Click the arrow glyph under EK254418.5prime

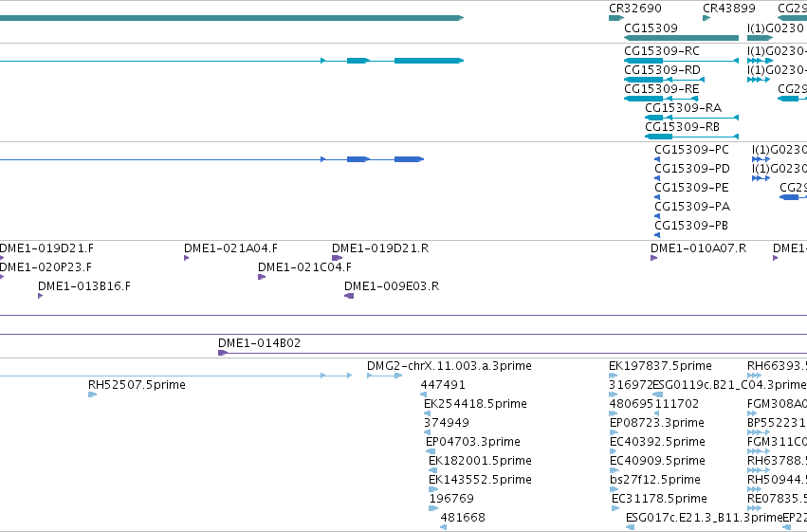click(427, 413)
